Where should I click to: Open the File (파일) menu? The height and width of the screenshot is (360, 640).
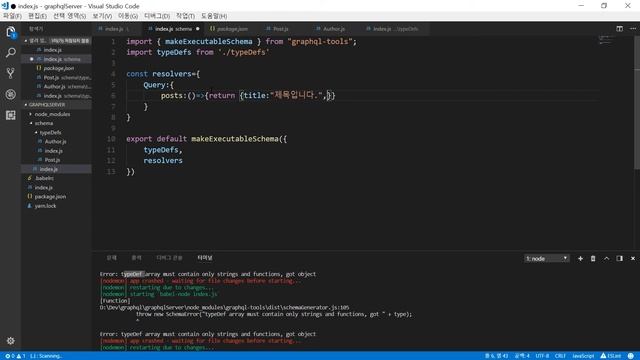(x=12, y=16)
